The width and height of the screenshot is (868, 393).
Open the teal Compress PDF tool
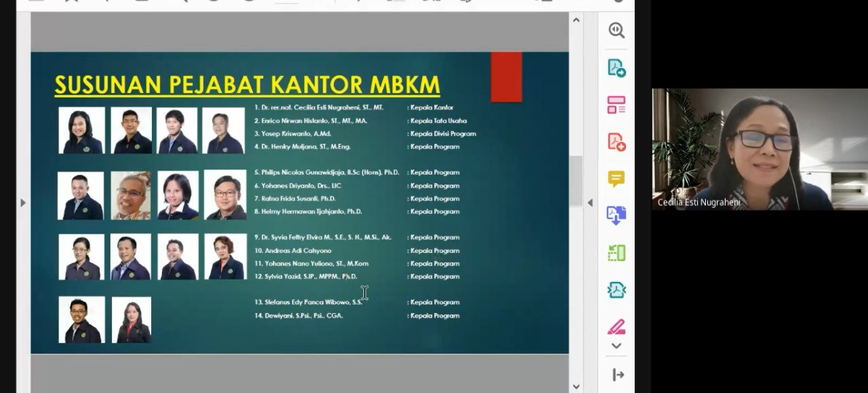click(x=616, y=289)
